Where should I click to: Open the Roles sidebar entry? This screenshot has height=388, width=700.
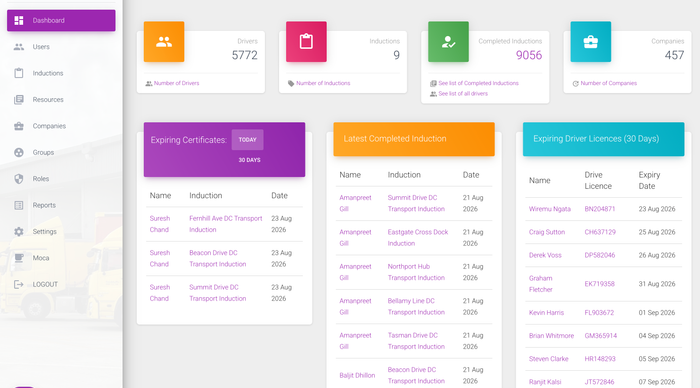tap(61, 179)
